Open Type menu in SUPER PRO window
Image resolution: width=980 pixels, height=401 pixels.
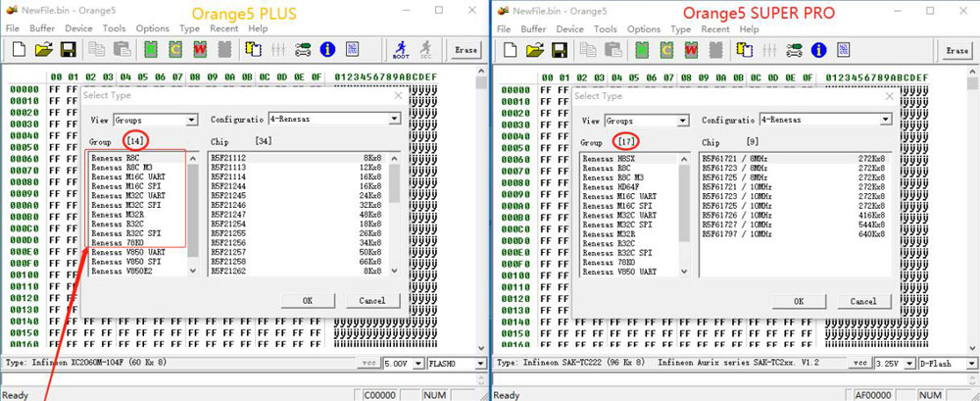(681, 28)
